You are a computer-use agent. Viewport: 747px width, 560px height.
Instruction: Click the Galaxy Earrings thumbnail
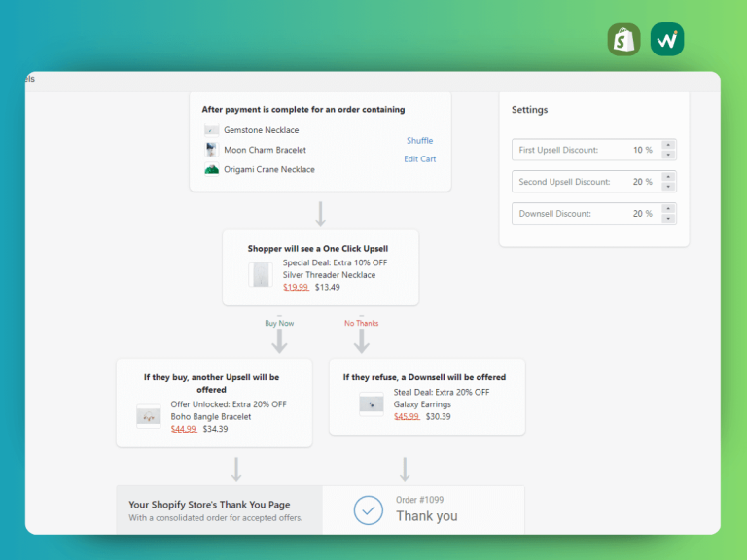click(x=372, y=404)
